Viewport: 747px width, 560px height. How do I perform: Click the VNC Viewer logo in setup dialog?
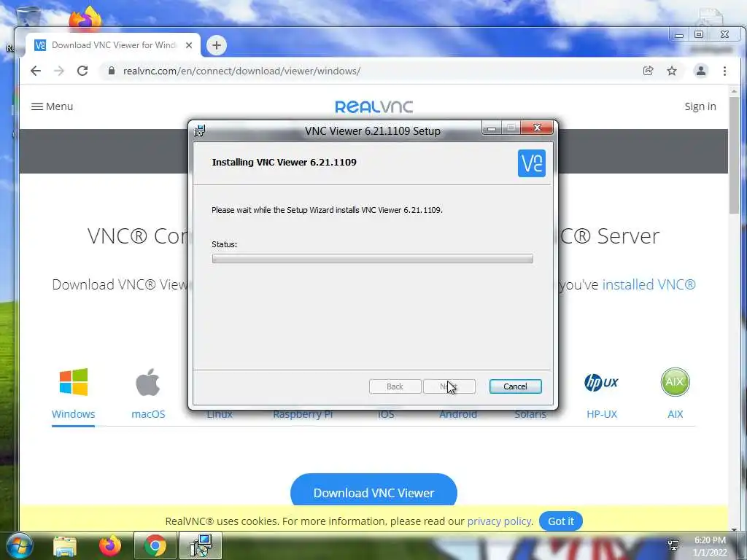click(x=532, y=163)
